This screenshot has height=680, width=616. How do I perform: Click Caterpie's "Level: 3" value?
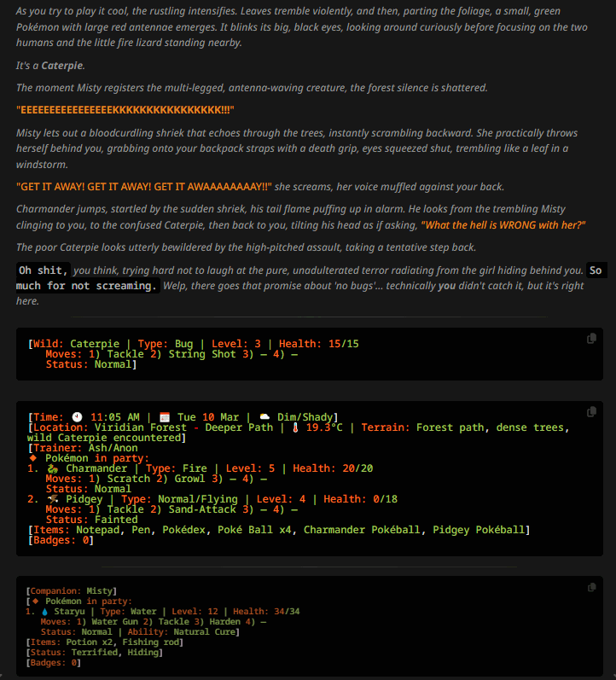click(x=236, y=344)
